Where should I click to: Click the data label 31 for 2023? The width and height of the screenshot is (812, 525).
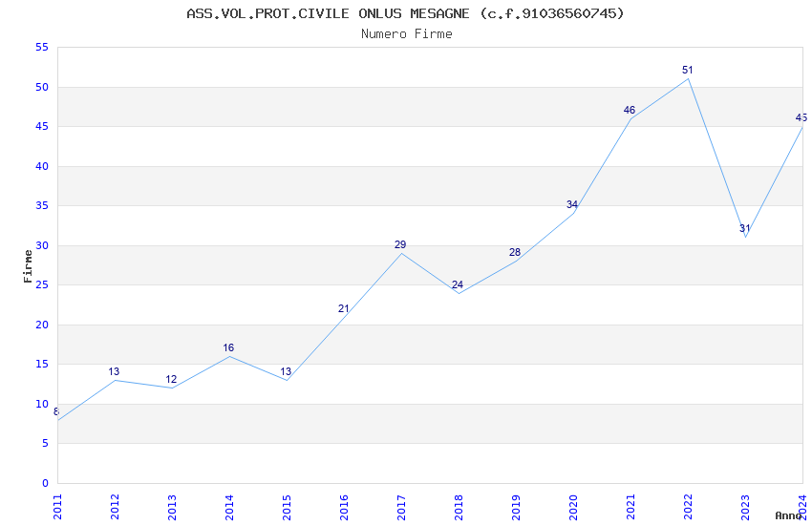[x=745, y=229]
